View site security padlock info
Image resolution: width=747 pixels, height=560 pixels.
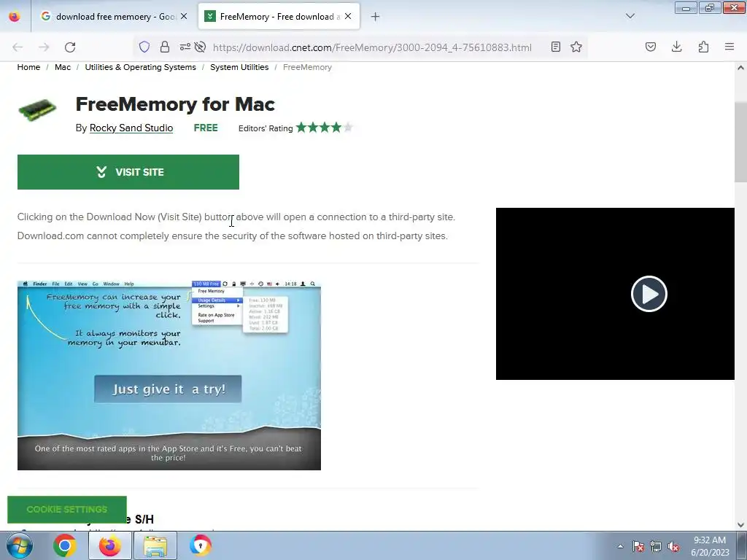point(165,47)
